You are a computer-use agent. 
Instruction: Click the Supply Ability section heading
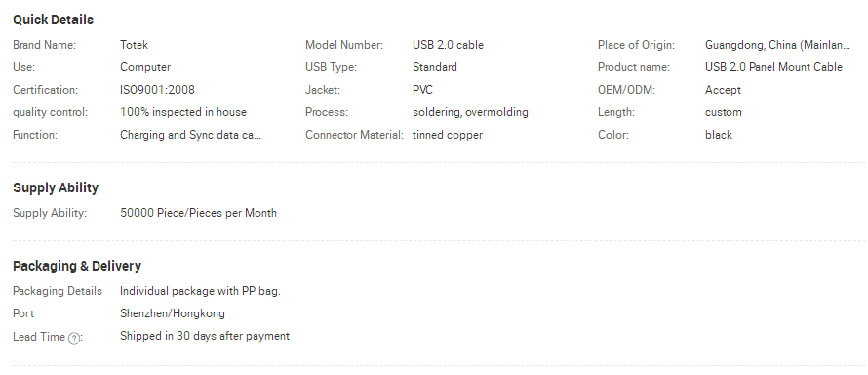pos(56,187)
